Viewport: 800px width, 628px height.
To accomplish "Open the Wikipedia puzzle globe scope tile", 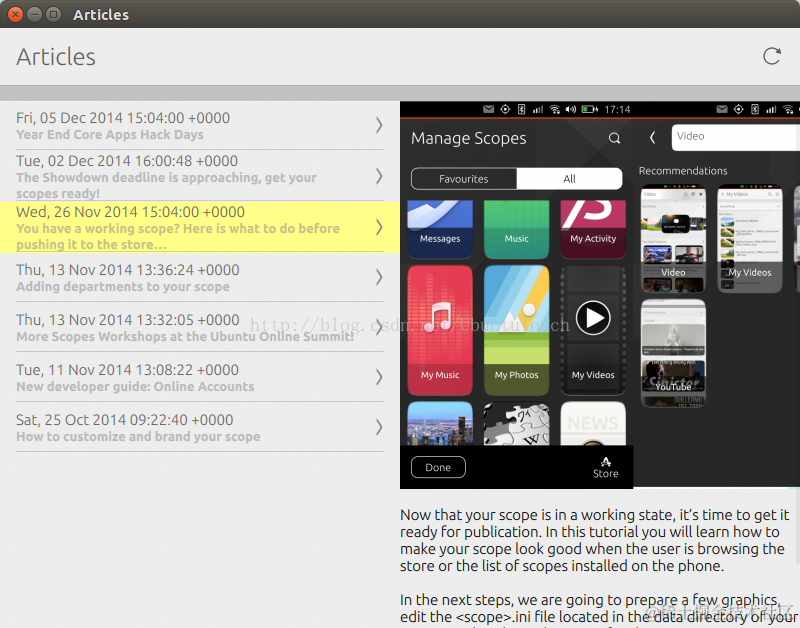I will tap(516, 423).
